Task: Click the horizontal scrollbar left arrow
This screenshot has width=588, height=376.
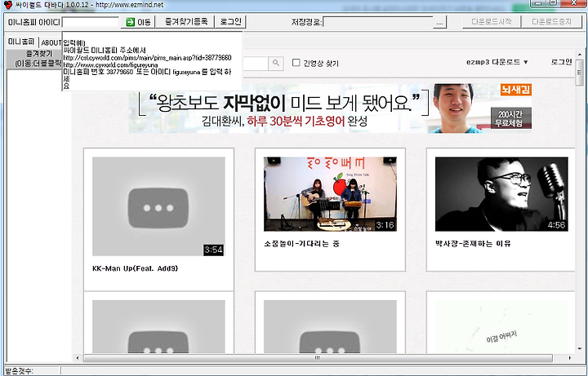Action: point(78,358)
